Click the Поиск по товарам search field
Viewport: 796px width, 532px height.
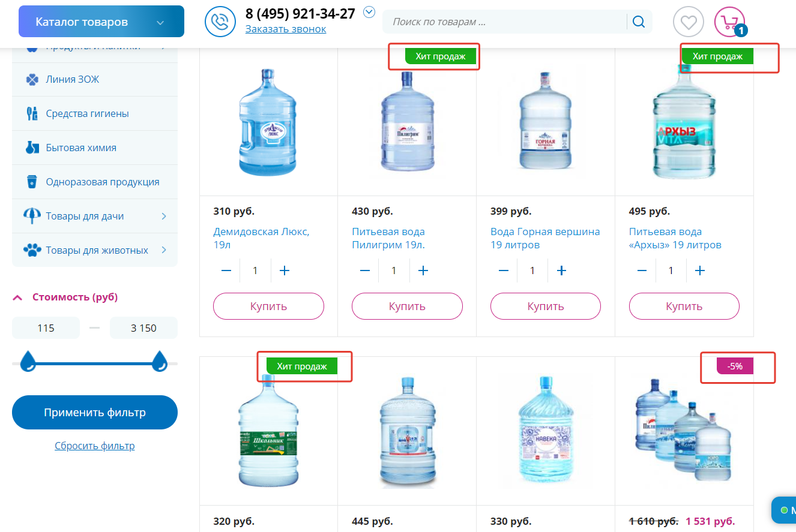[x=505, y=22]
